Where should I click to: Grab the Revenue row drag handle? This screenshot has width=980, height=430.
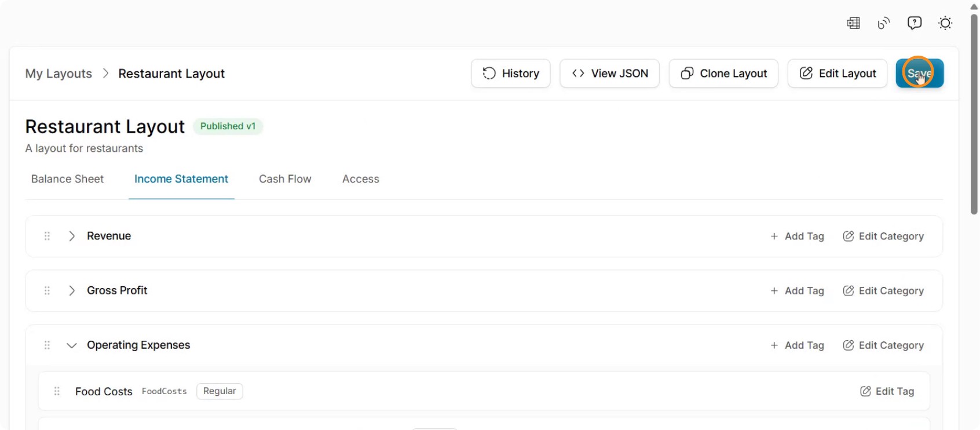click(47, 236)
